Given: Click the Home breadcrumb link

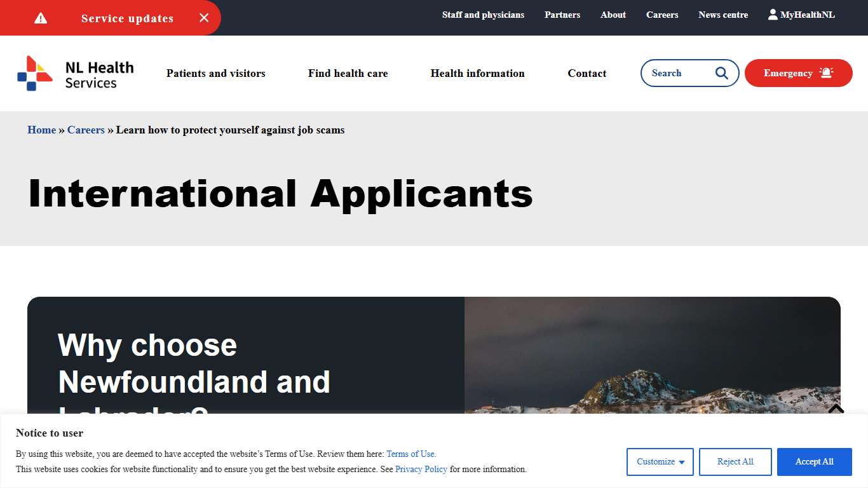Looking at the screenshot, I should (x=41, y=130).
